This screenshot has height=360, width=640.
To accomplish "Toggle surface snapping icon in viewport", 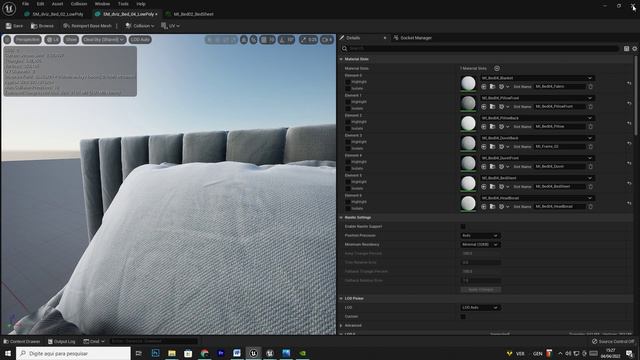I will tap(253, 40).
